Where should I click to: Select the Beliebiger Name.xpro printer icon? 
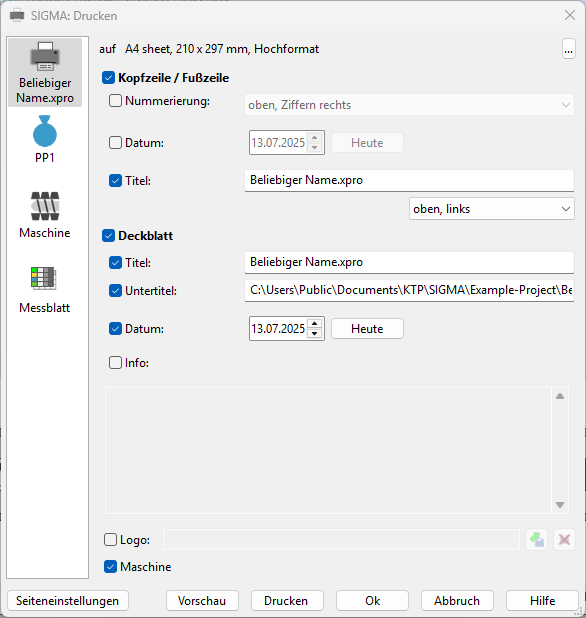pyautogui.click(x=45, y=56)
